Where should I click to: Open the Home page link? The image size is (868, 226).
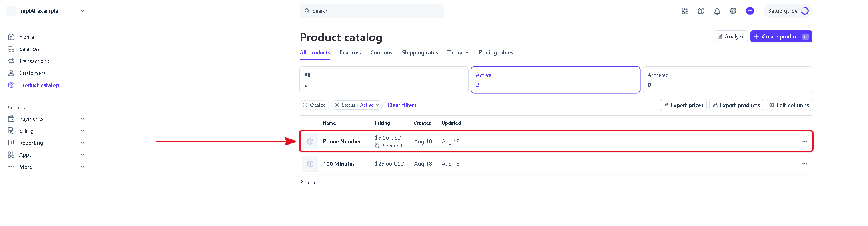[x=26, y=37]
